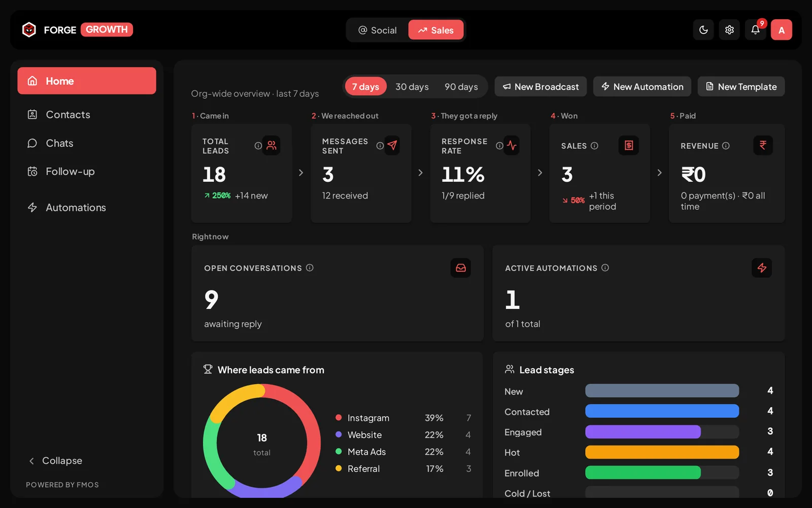Click the GROWTH badge beside Forge
The height and width of the screenshot is (508, 812).
click(107, 29)
